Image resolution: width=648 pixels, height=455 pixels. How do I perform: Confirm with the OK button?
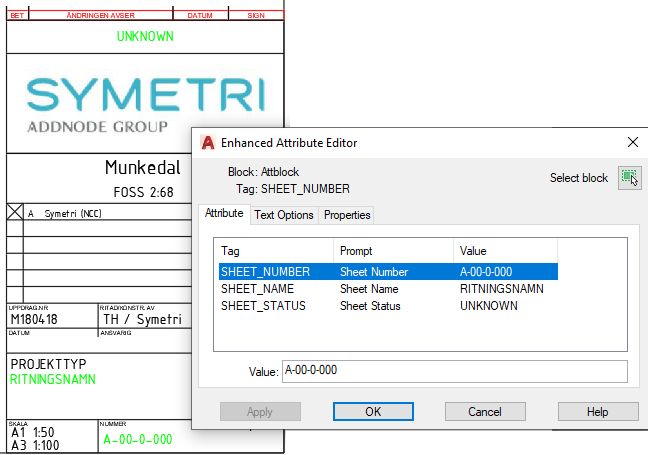point(373,412)
